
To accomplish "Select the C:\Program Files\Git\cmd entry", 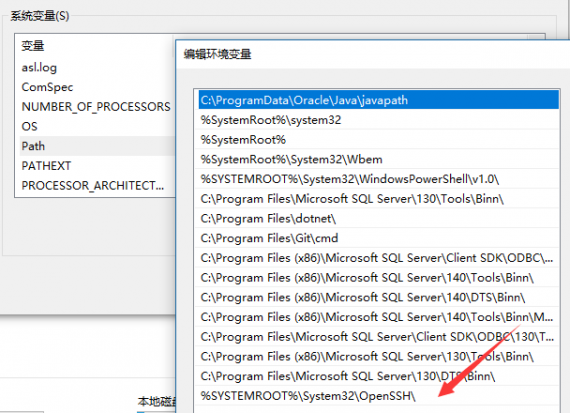I will pyautogui.click(x=378, y=238).
